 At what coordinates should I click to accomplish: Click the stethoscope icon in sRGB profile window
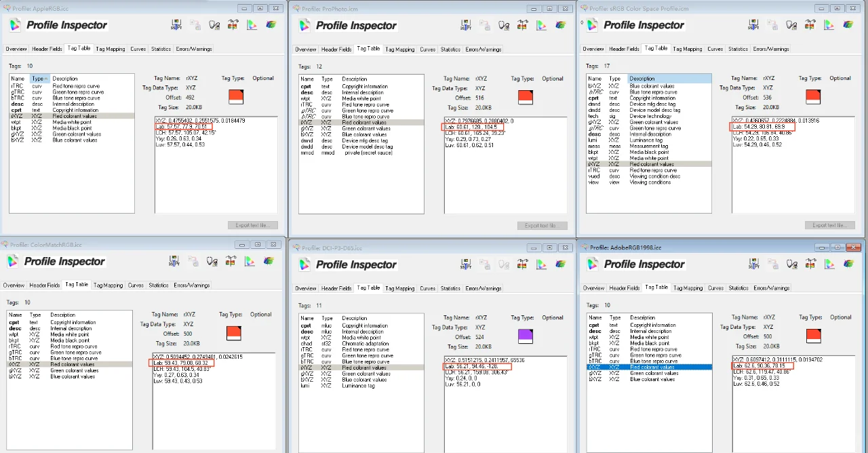[x=791, y=24]
